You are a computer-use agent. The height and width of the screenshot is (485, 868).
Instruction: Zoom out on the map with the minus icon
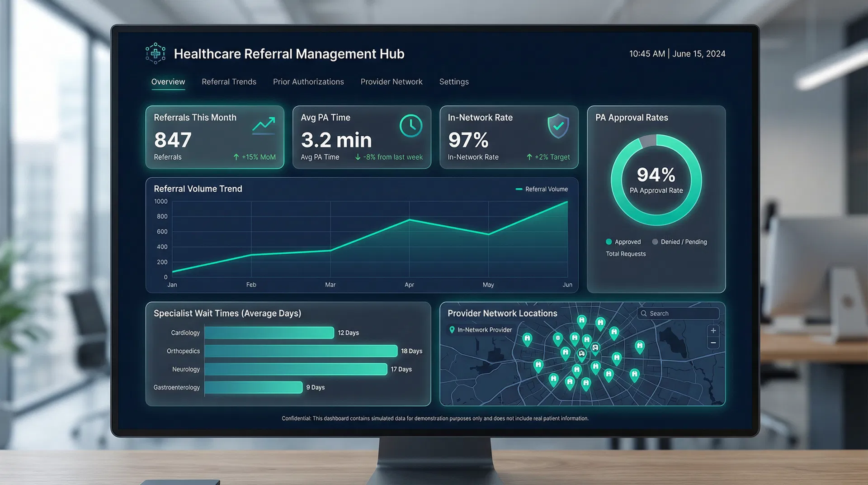pos(713,343)
